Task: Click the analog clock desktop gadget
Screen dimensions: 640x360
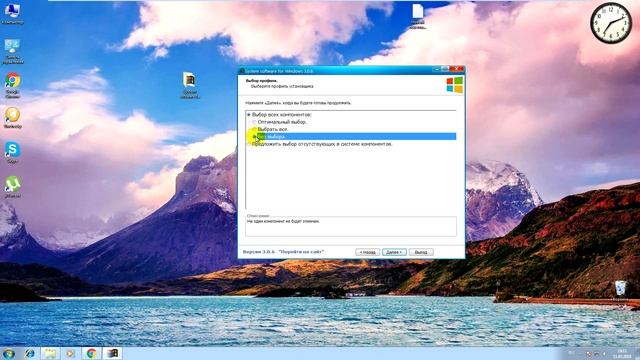Action: 611,23
